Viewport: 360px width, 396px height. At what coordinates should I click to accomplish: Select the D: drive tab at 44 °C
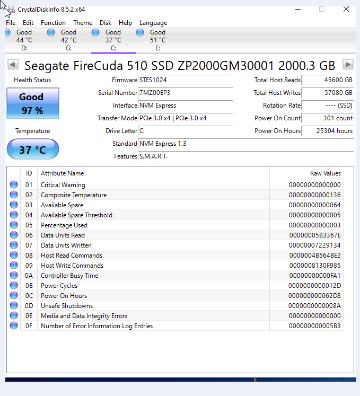[24, 40]
